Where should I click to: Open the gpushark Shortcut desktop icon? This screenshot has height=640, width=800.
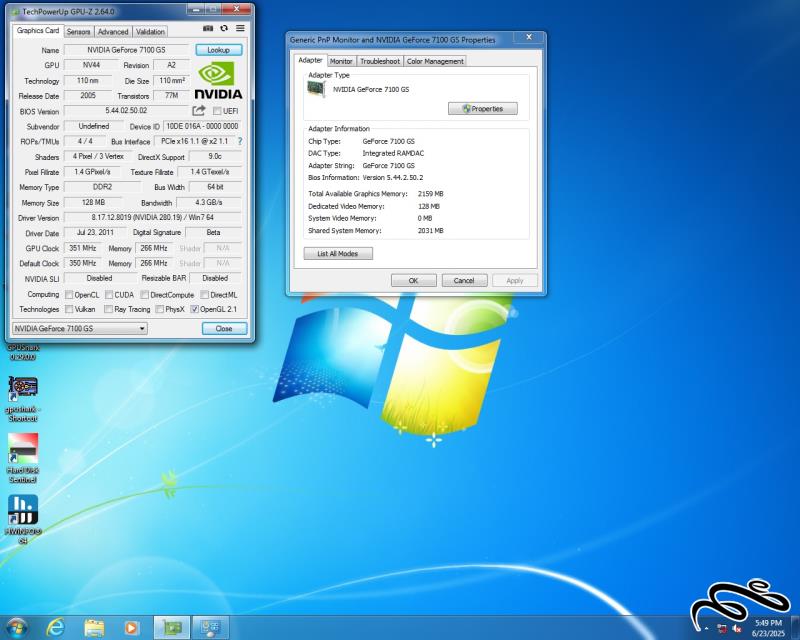(22, 399)
